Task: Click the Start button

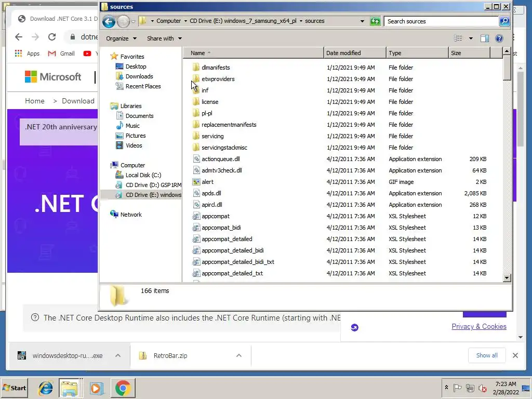Action: point(14,388)
